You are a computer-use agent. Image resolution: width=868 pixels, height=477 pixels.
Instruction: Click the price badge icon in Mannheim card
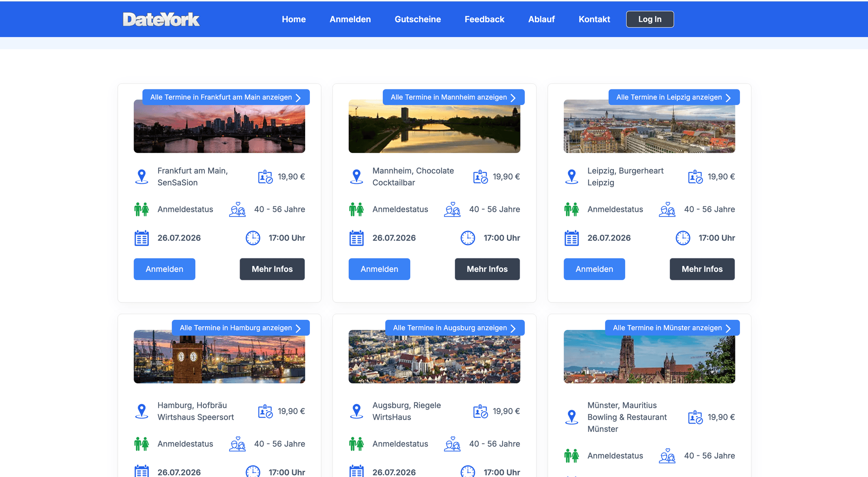click(480, 177)
